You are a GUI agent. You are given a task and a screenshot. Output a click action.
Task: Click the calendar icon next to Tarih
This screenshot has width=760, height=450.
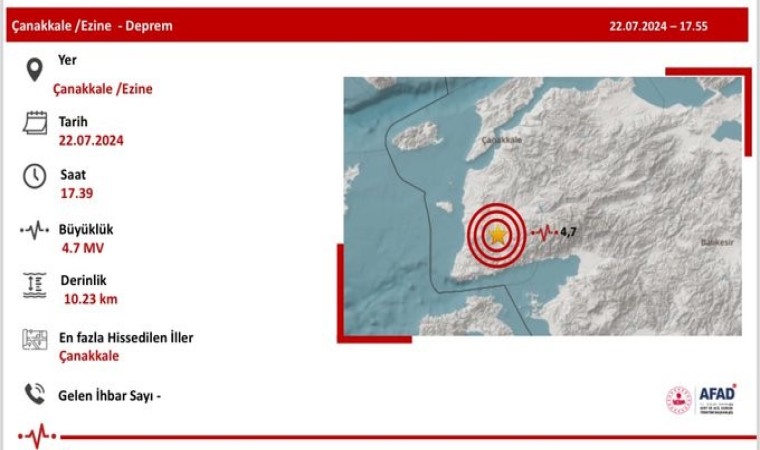coord(34,123)
